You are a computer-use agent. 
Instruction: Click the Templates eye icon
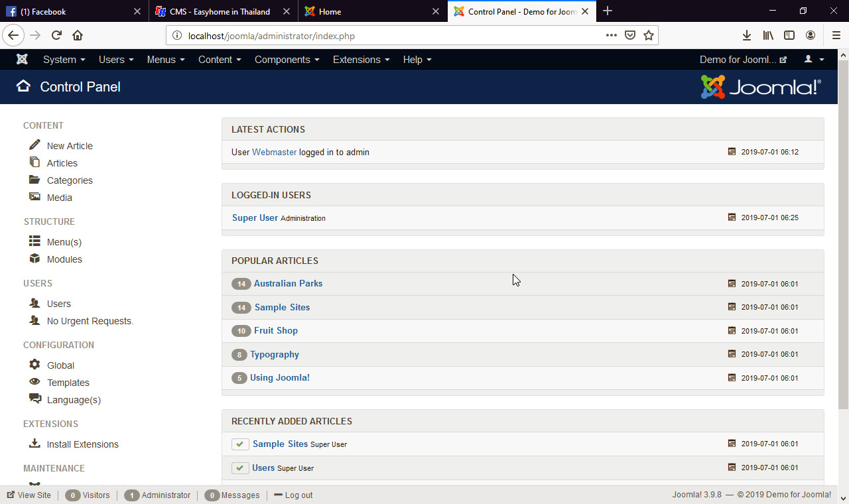coord(34,382)
